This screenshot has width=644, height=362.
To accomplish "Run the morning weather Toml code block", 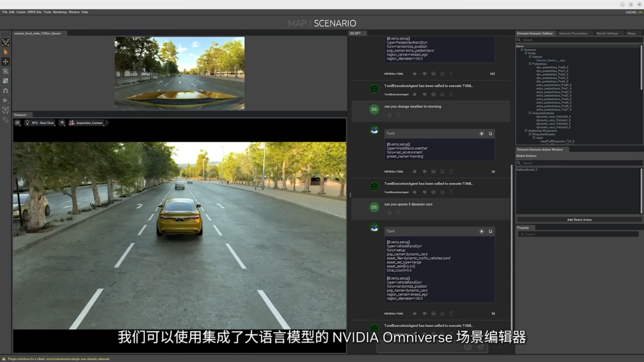I will tap(481, 134).
